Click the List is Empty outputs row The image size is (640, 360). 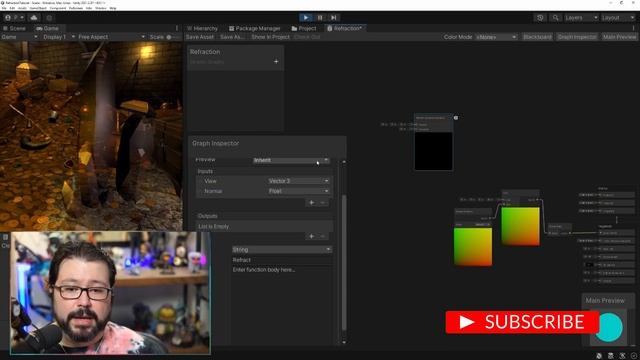(x=264, y=227)
